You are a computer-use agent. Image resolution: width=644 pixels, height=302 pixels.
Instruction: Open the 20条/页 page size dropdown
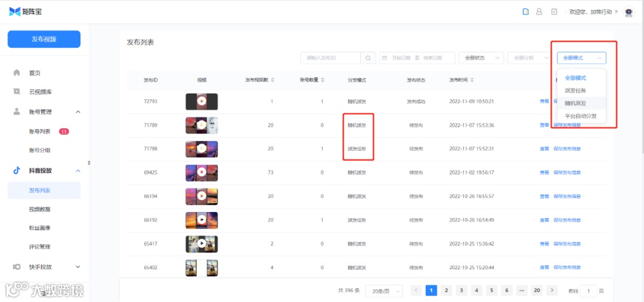click(384, 291)
